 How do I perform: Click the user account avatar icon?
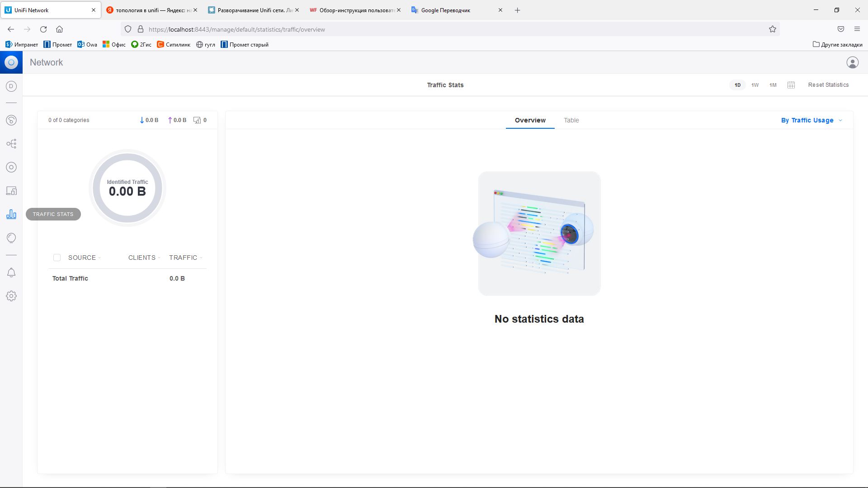coord(852,62)
